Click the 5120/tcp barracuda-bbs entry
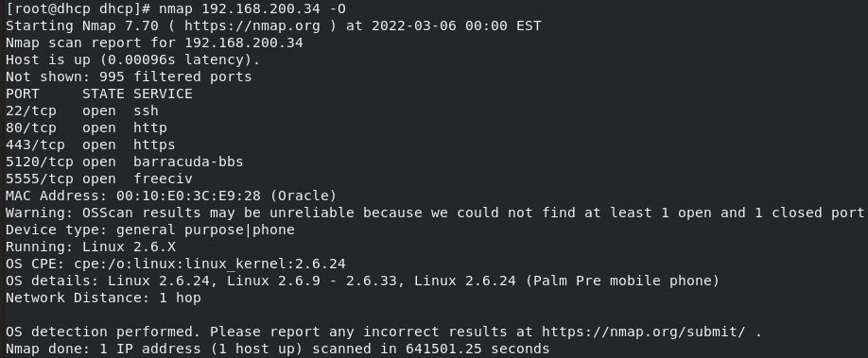The height and width of the screenshot is (358, 868). coord(125,162)
